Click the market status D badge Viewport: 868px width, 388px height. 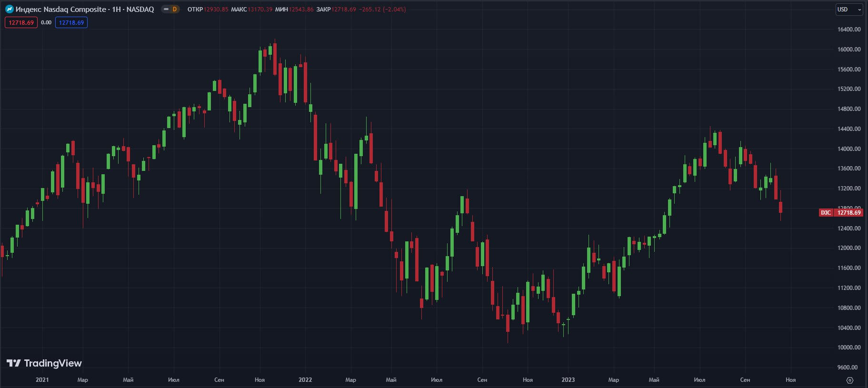tap(175, 9)
